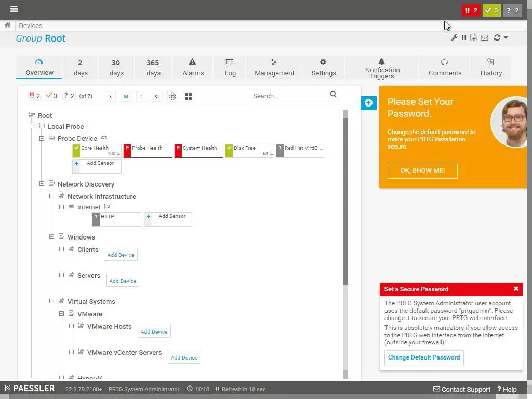Click the home icon in breadcrumb
This screenshot has width=532, height=399.
click(7, 25)
